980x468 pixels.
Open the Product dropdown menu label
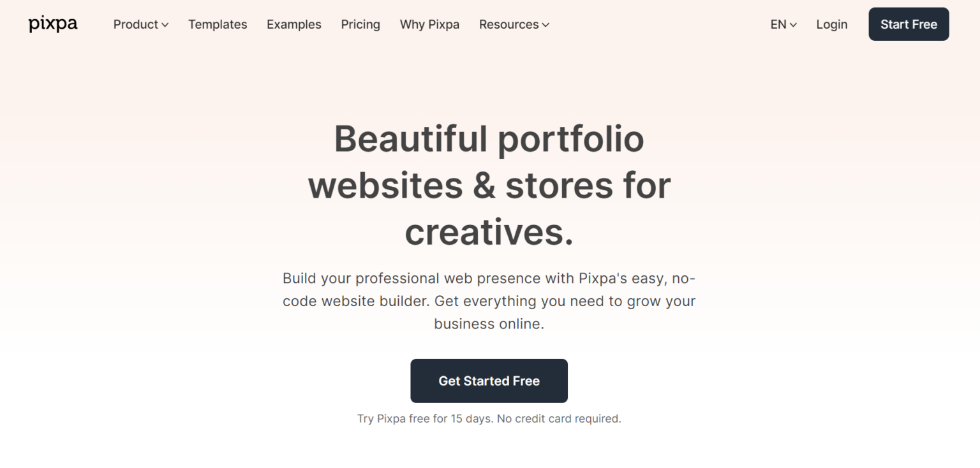(x=135, y=24)
